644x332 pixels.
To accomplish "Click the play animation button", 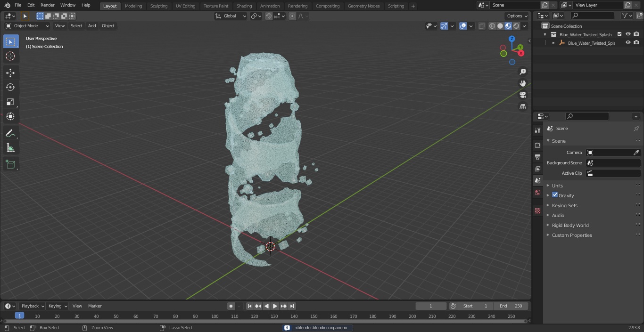I will [x=275, y=306].
